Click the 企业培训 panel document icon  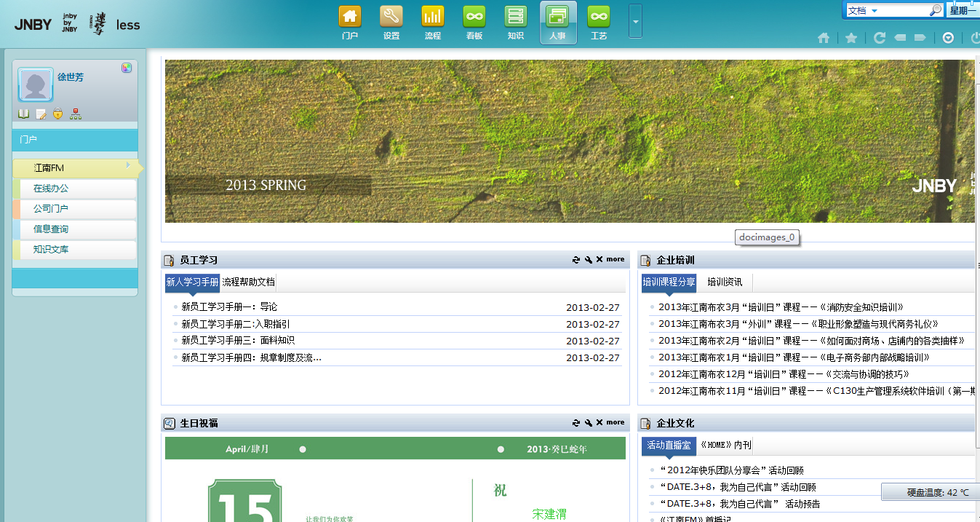tap(645, 260)
